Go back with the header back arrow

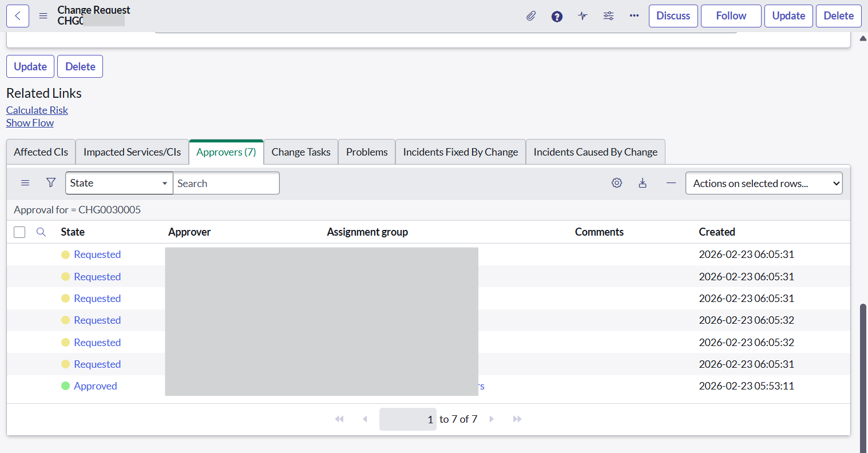(x=18, y=16)
